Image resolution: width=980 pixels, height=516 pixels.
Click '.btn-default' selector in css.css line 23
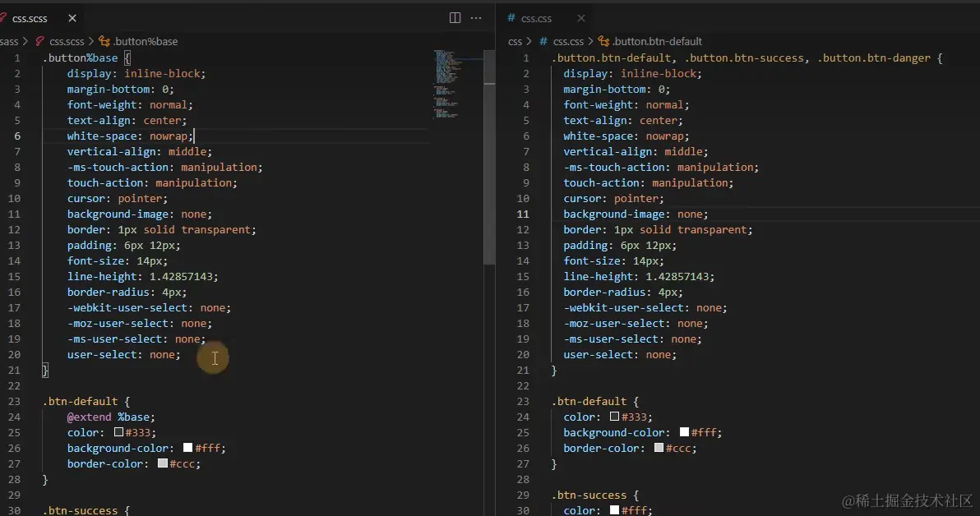click(x=589, y=401)
